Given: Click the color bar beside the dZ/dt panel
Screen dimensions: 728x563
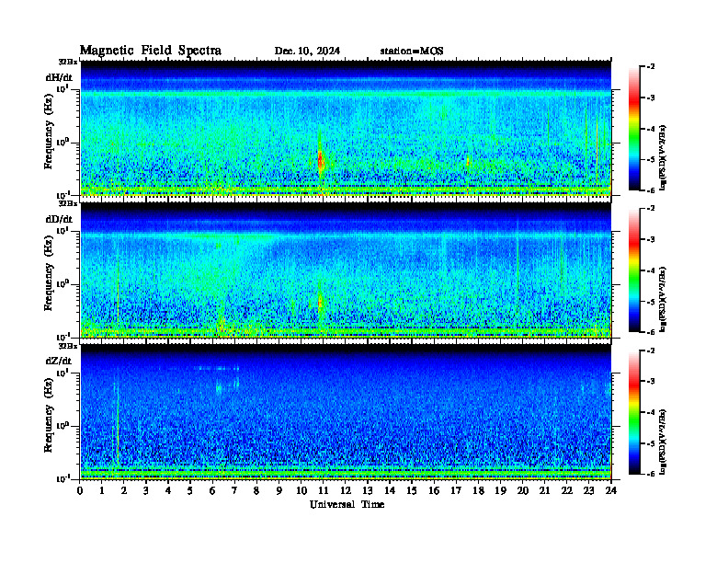Looking at the screenshot, I should [x=634, y=412].
